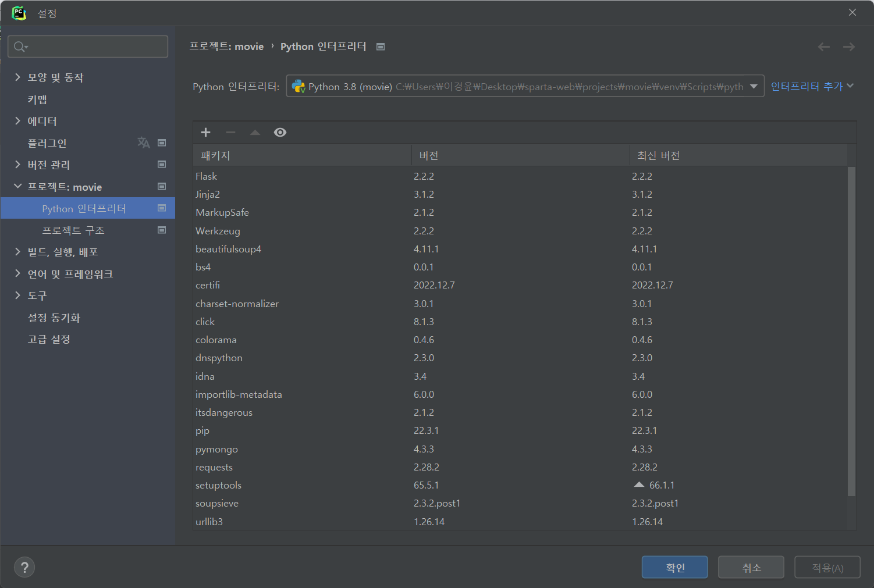Expand the 에디터 section
Viewport: 874px width, 588px height.
pyautogui.click(x=17, y=120)
